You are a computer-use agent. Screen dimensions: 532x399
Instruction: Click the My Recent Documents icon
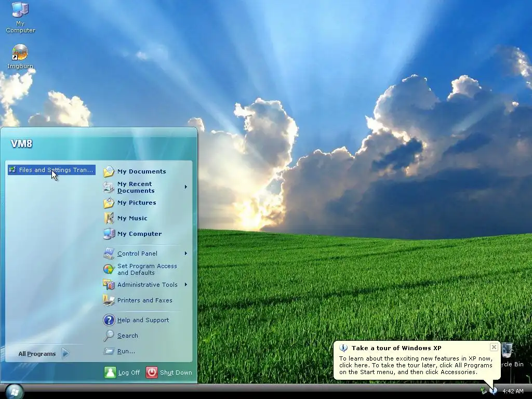(x=109, y=187)
